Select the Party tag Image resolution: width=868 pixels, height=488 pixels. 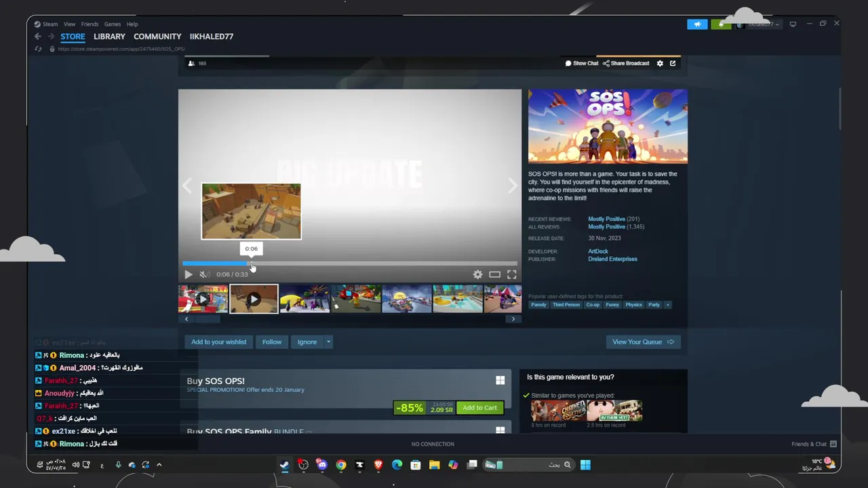tap(654, 305)
